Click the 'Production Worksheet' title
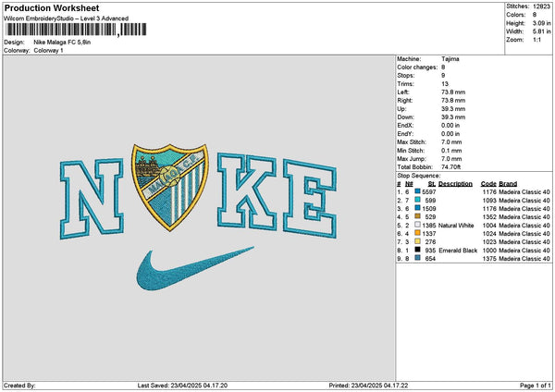 pos(52,8)
